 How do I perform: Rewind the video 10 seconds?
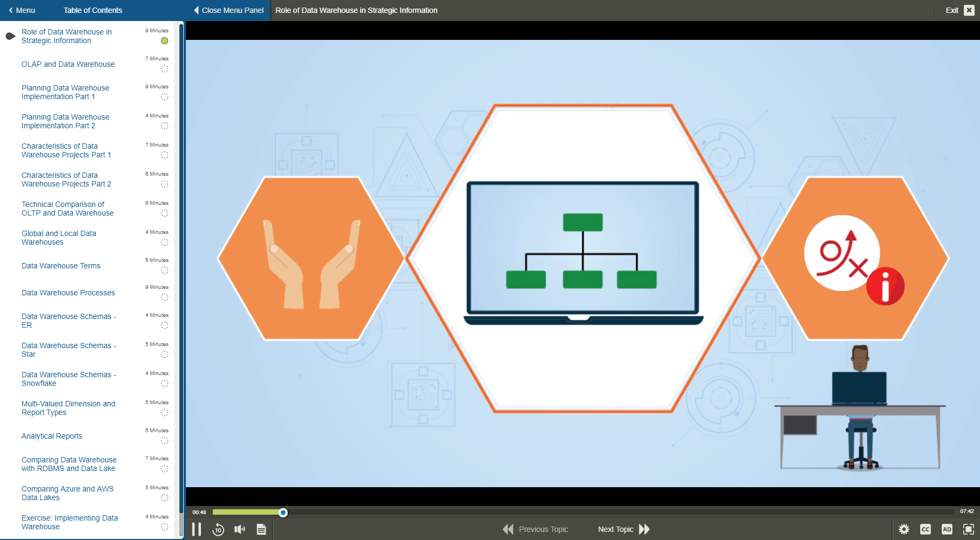click(218, 529)
